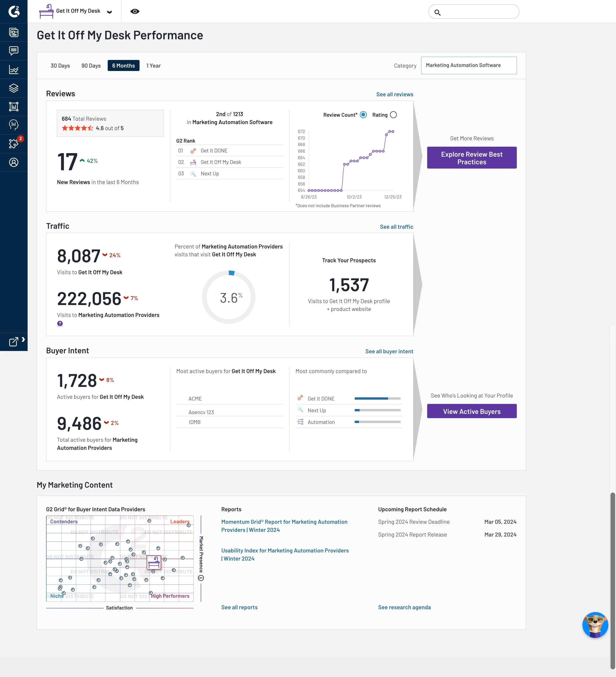Open See all buyer intent link
The width and height of the screenshot is (616, 677).
[x=389, y=351]
